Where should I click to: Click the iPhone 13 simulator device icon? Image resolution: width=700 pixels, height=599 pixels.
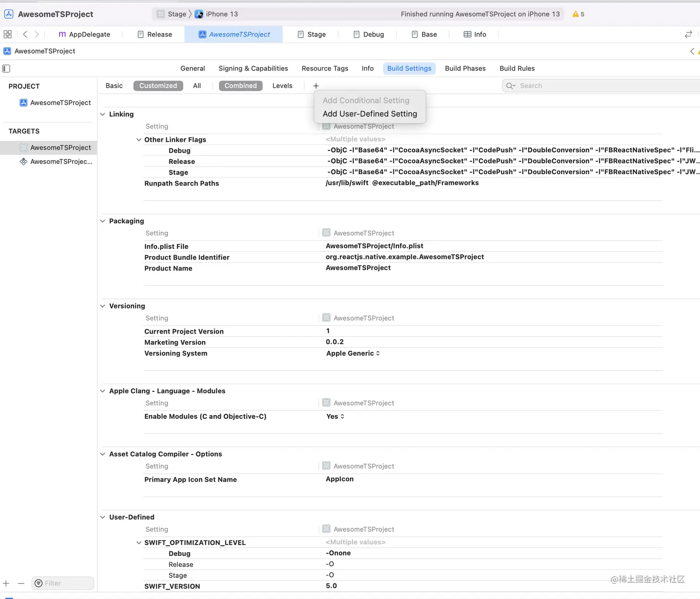coord(199,14)
